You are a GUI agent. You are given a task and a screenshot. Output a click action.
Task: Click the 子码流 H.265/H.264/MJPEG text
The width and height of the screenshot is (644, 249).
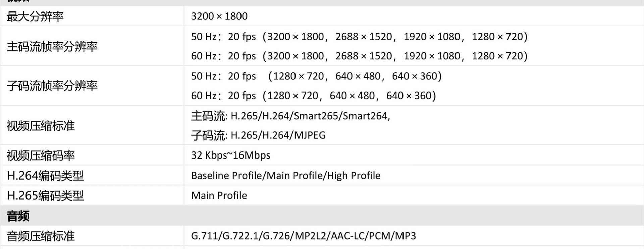(x=258, y=135)
